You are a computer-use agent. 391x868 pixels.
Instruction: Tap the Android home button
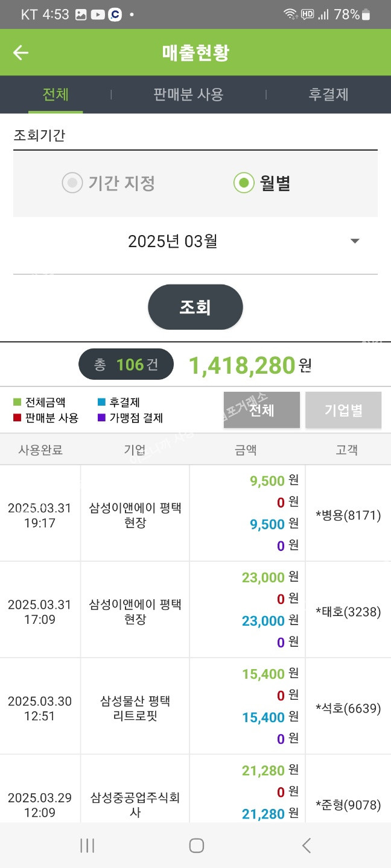(196, 845)
